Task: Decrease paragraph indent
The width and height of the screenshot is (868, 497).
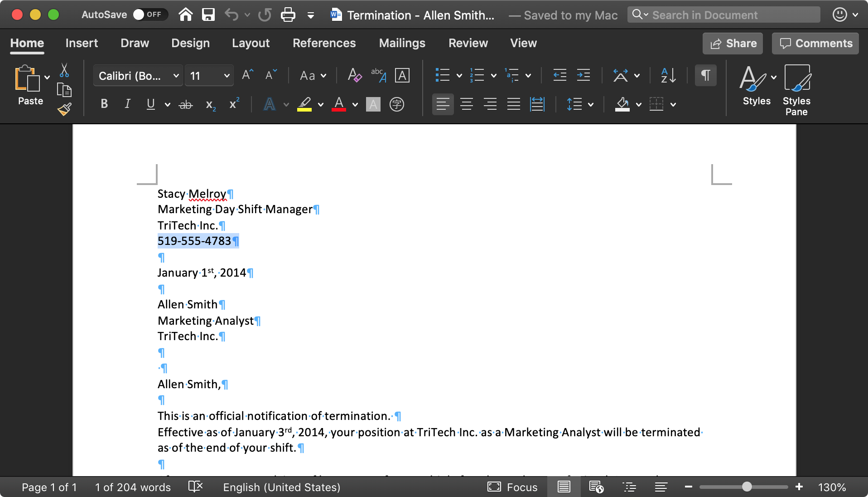Action: click(x=560, y=75)
